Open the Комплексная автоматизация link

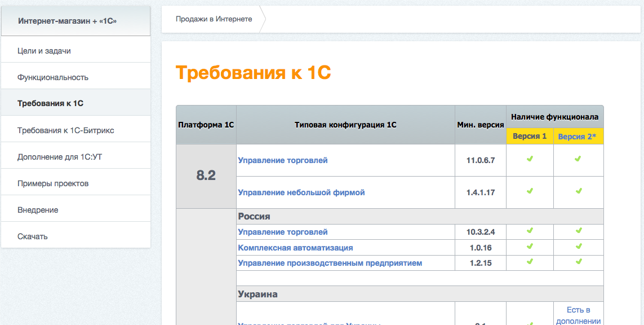coord(295,248)
